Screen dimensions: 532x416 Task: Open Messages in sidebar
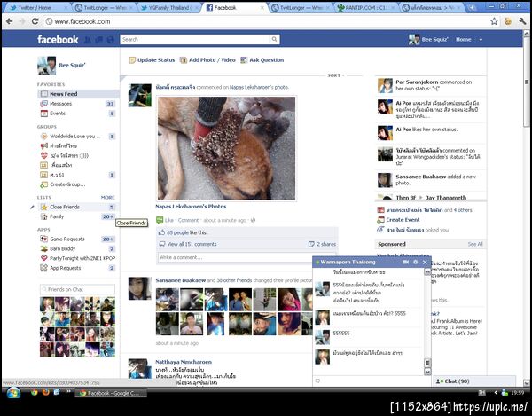click(x=78, y=104)
